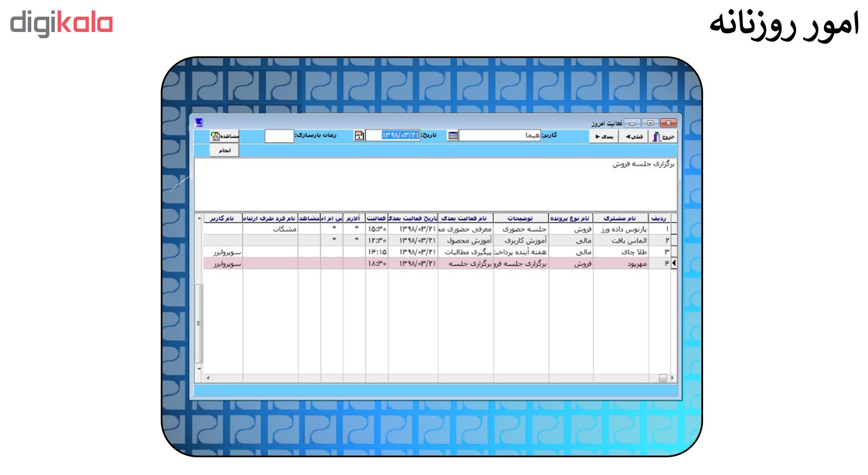Click horizontal scrollbar right arrow
The height and width of the screenshot is (475, 868).
(x=672, y=378)
